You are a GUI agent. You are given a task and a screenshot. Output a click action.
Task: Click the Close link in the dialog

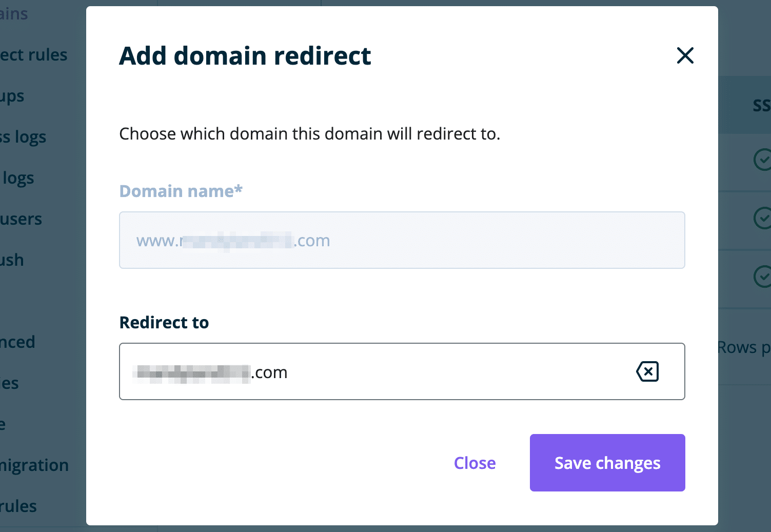tap(475, 462)
